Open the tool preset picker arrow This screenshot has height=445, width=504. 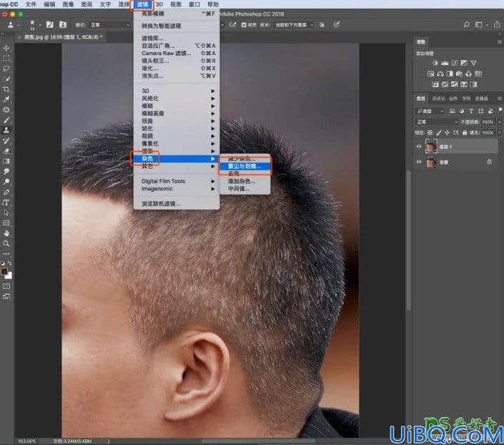(x=19, y=25)
